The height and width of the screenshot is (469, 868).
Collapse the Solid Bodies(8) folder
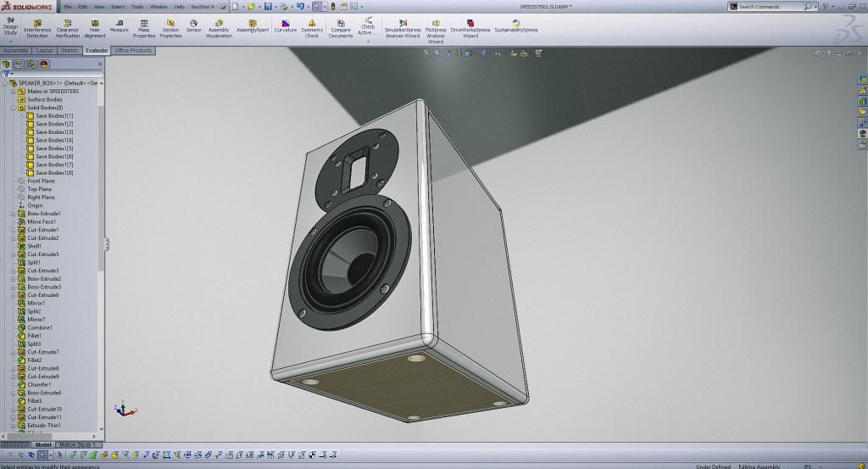tap(14, 108)
